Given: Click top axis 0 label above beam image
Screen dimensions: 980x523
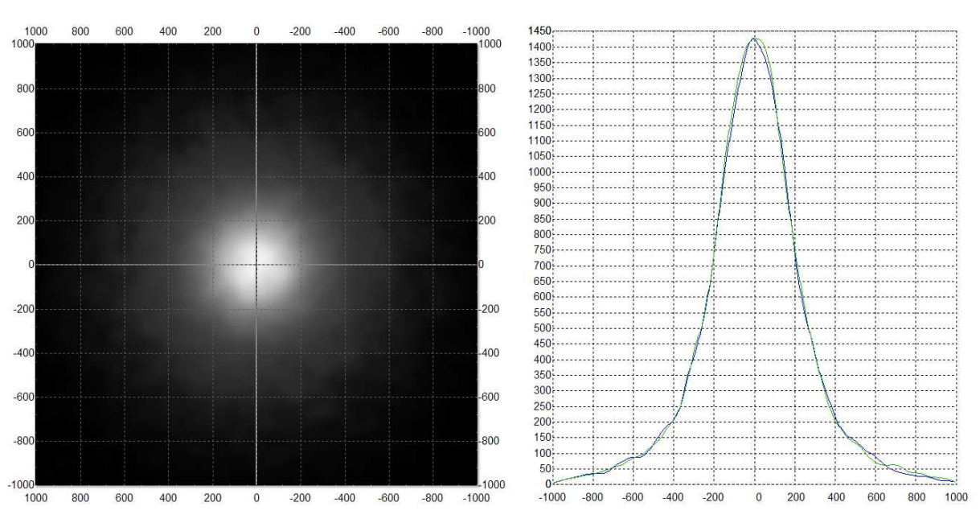Looking at the screenshot, I should 256,31.
